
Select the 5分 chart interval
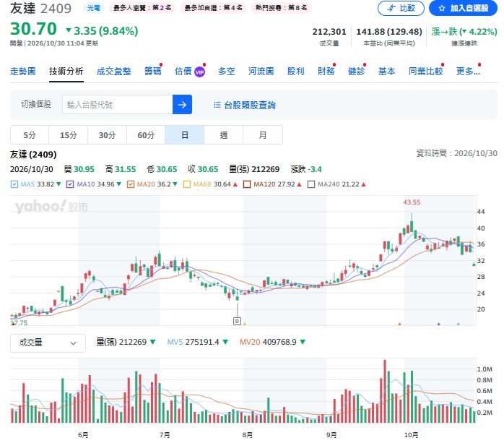coord(30,135)
